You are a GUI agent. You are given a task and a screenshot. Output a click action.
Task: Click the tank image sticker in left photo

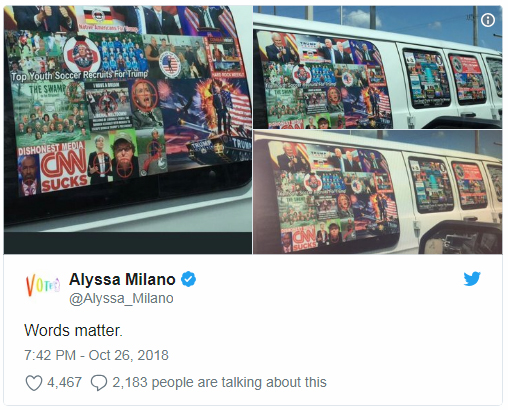coord(218,150)
